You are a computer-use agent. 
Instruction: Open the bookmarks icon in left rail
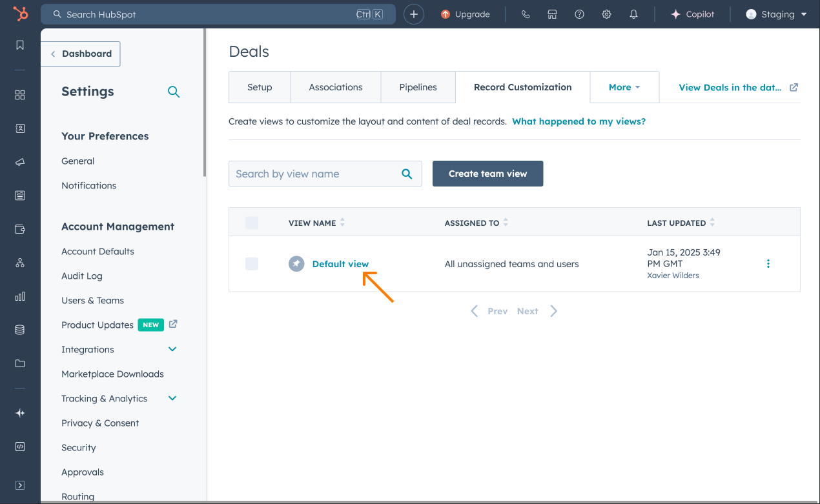(x=20, y=45)
